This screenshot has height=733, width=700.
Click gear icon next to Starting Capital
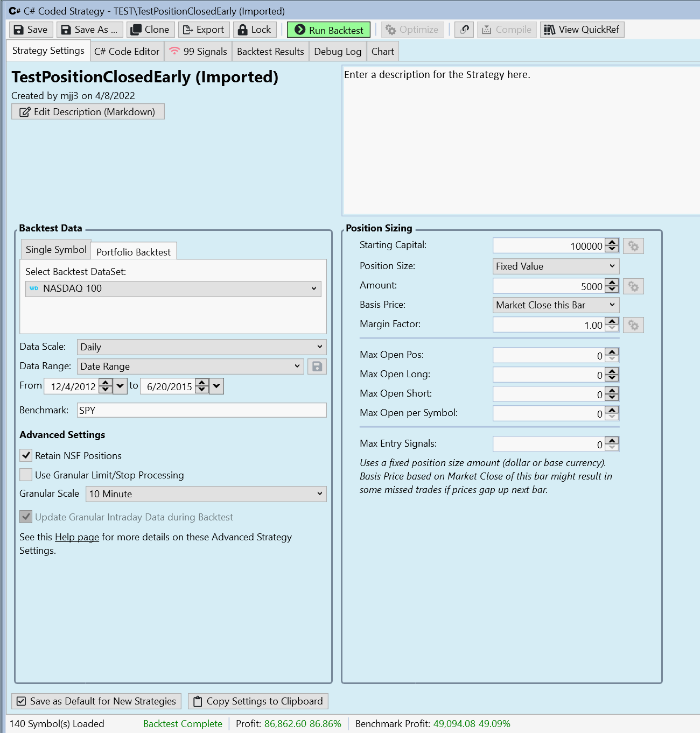click(633, 246)
